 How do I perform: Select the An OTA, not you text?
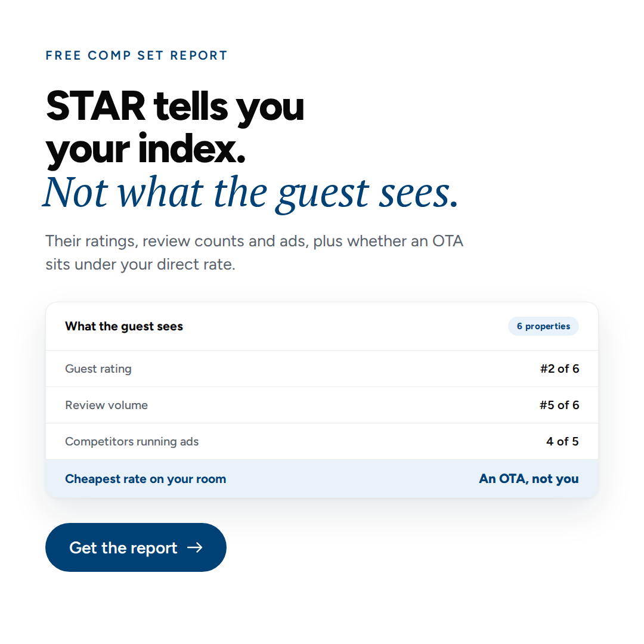click(529, 479)
